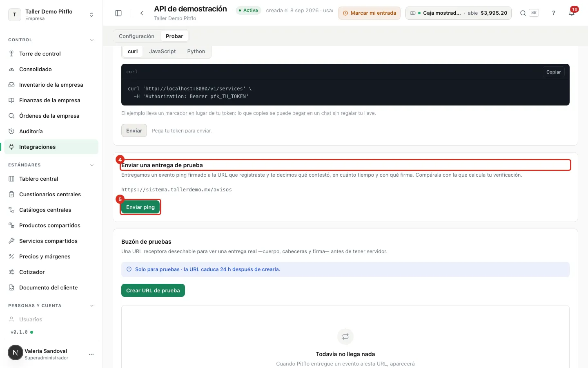Switch to JavaScript code example

(163, 51)
